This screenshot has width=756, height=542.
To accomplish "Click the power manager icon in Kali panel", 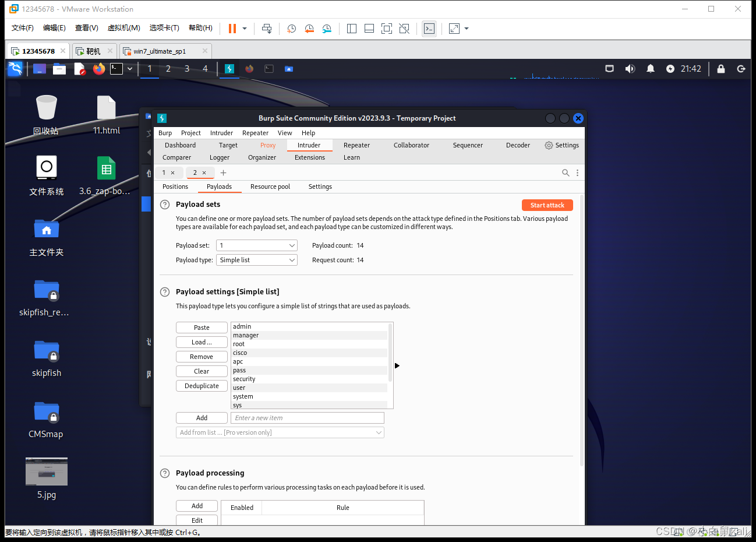I will [x=670, y=69].
